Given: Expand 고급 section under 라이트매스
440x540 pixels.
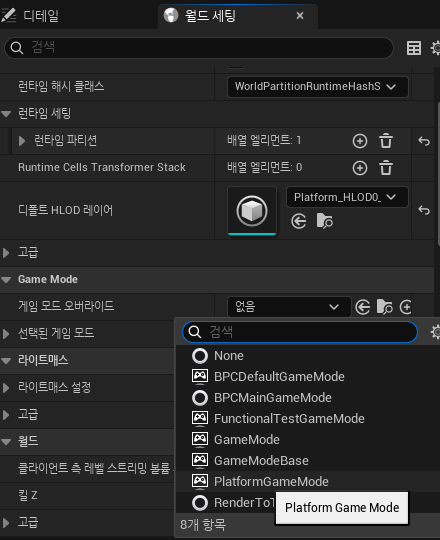Looking at the screenshot, I should pyautogui.click(x=6, y=415).
